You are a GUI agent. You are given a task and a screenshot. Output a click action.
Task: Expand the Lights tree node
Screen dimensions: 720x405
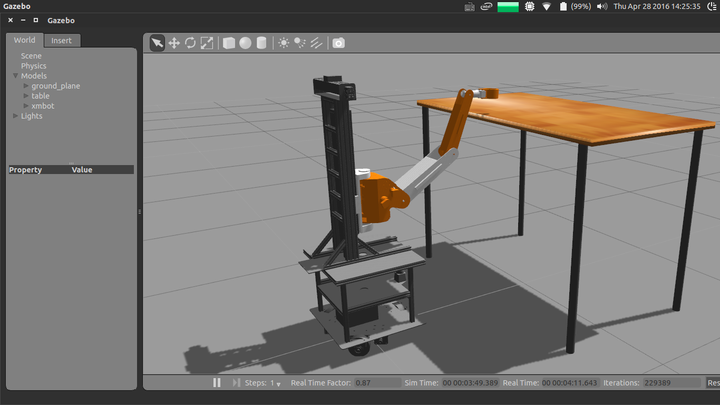(15, 116)
